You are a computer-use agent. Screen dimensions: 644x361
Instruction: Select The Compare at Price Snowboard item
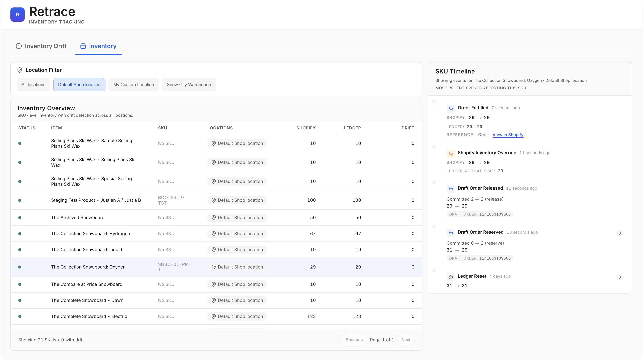tap(87, 284)
